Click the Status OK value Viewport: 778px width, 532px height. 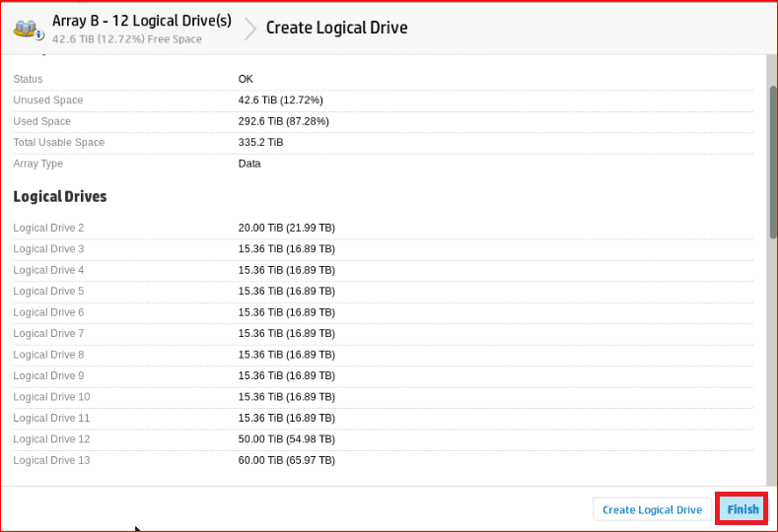(x=246, y=79)
